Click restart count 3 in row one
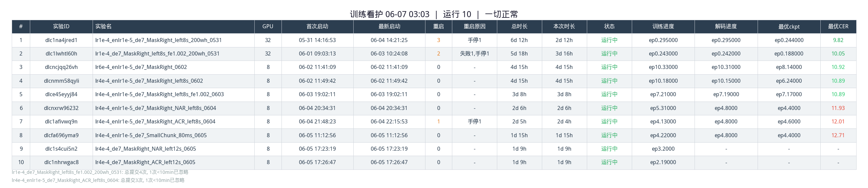 click(439, 40)
